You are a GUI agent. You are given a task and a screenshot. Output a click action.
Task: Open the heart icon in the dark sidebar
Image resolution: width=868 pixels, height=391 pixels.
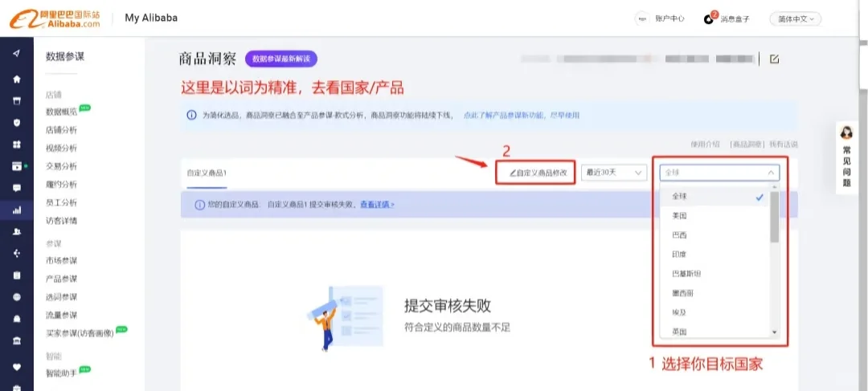pos(17,367)
